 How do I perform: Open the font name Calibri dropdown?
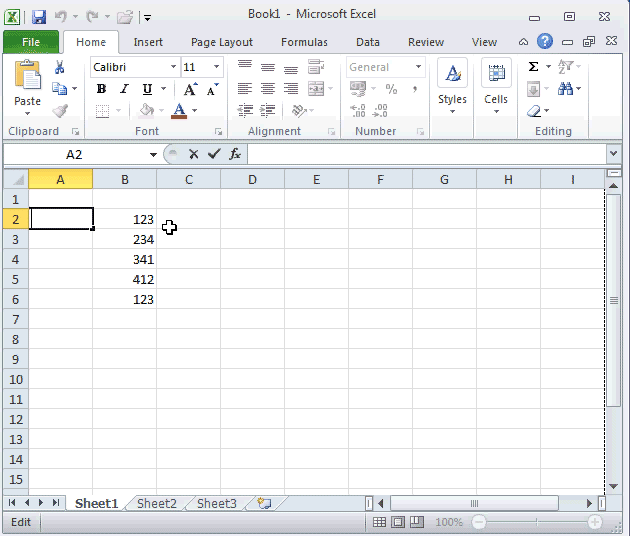point(173,67)
